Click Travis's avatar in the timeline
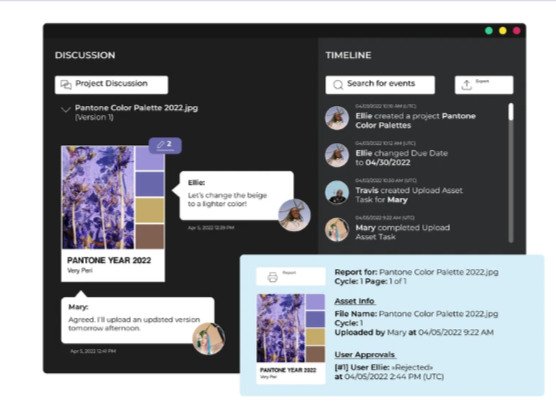 tap(337, 192)
